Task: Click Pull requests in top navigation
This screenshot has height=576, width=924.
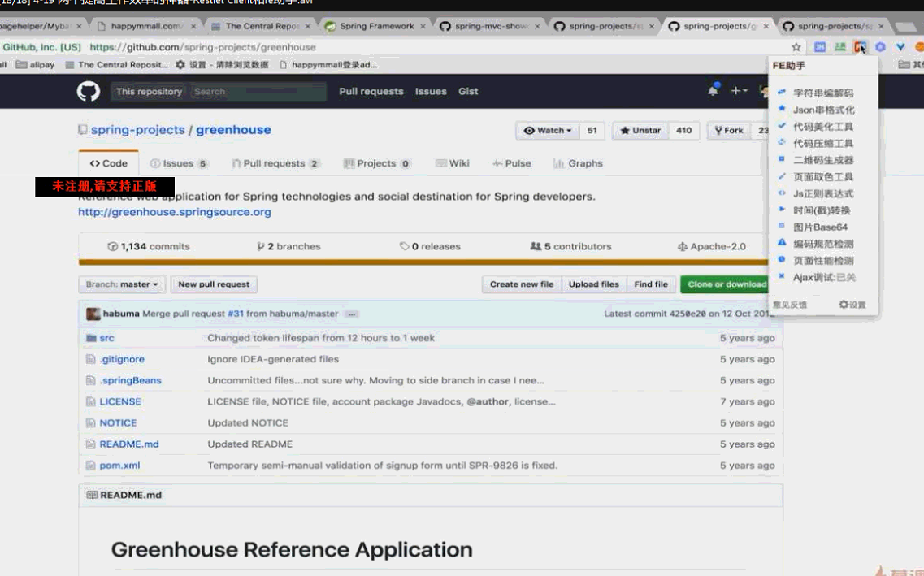Action: click(x=371, y=91)
